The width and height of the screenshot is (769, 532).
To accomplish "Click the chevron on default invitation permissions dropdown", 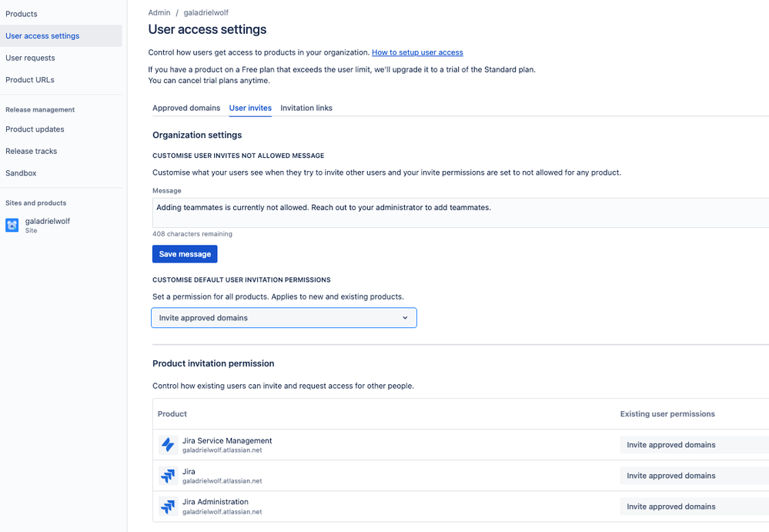I will 405,318.
